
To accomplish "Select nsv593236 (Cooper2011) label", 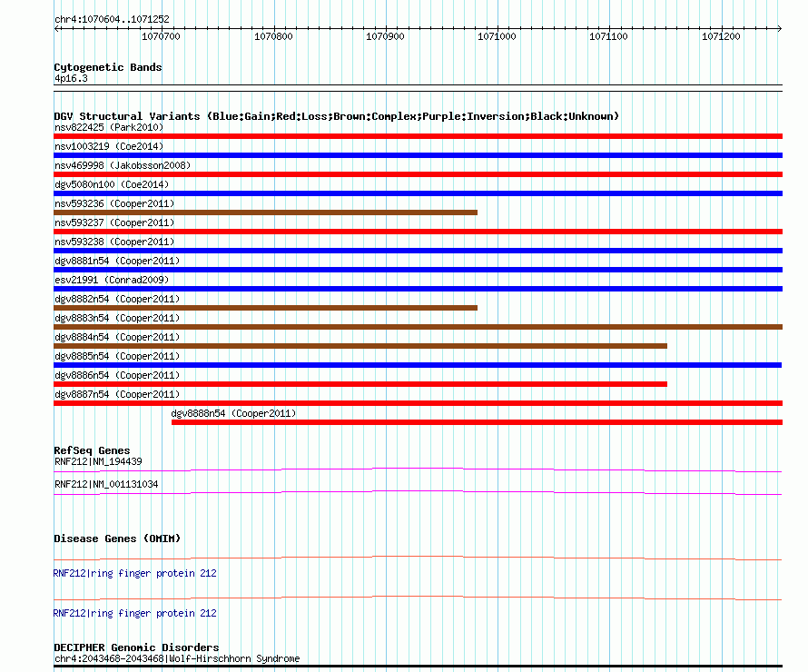I will [x=114, y=203].
